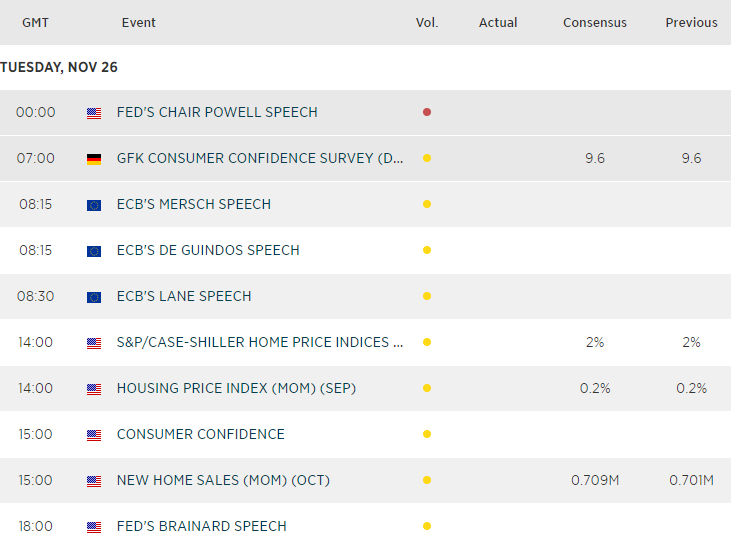
Task: Click the German flag for GfK Consumer Confidence
Action: [x=94, y=159]
